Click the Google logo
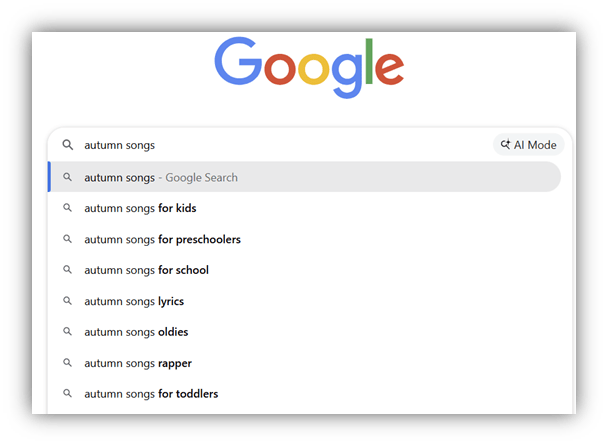 coord(309,66)
